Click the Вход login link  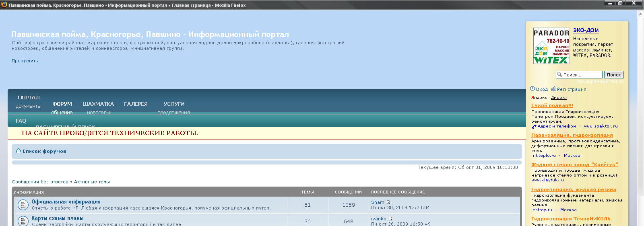[x=542, y=89]
